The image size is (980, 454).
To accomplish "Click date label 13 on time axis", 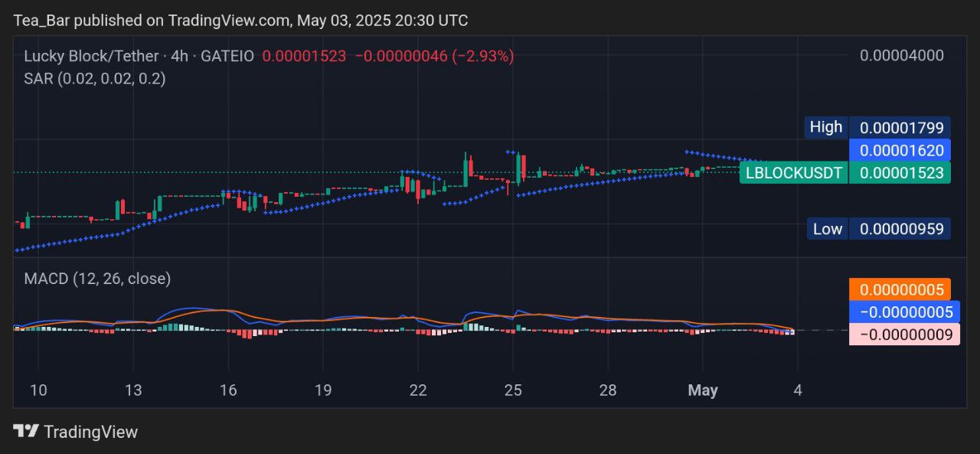I will tap(133, 390).
